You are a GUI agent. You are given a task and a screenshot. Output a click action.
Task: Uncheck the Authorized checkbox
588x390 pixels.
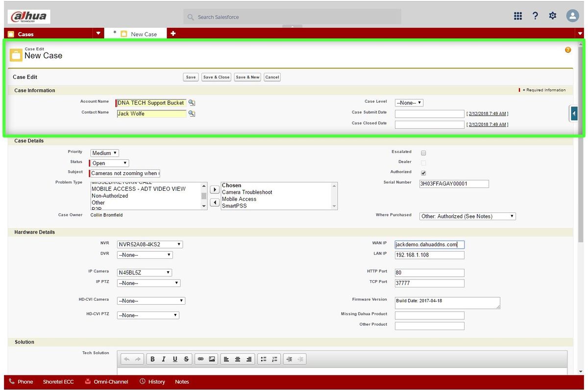click(x=423, y=173)
